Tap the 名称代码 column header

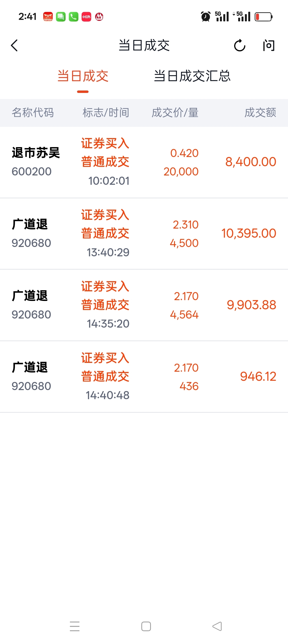[x=33, y=113]
